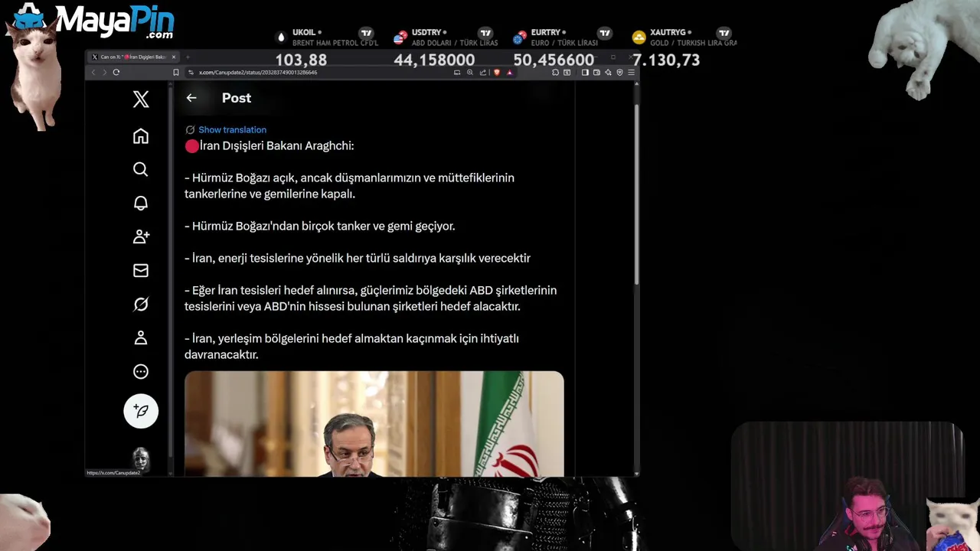Open a new browser tab
The image size is (980, 551).
pyautogui.click(x=188, y=57)
